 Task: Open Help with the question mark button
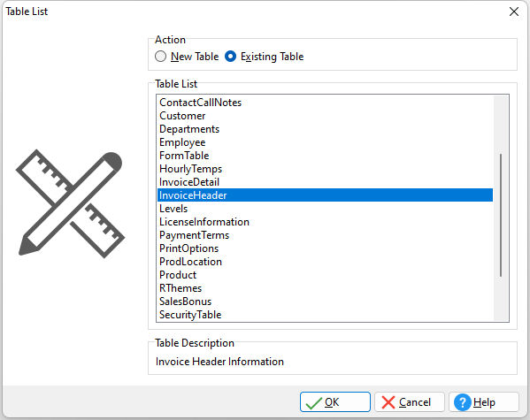pos(484,402)
